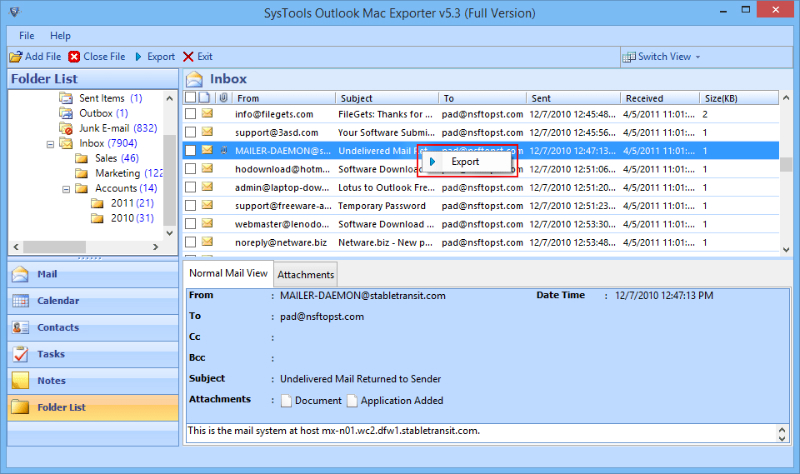800x474 pixels.
Task: Select the Temporary Password message subject
Action: pos(382,206)
